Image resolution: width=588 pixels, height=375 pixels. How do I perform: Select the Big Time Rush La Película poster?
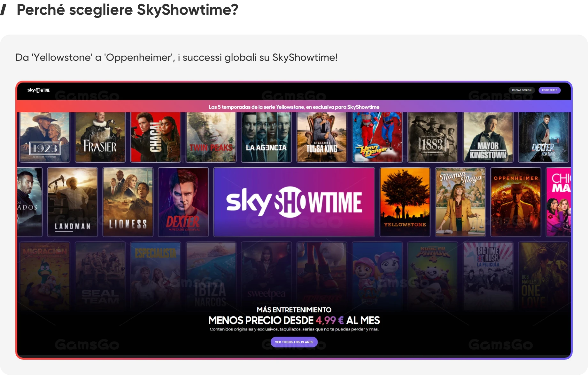pyautogui.click(x=488, y=276)
